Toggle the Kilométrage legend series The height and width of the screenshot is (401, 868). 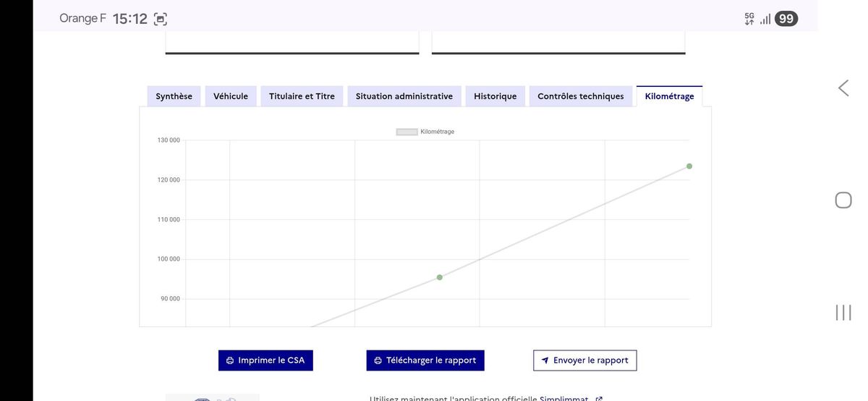425,132
